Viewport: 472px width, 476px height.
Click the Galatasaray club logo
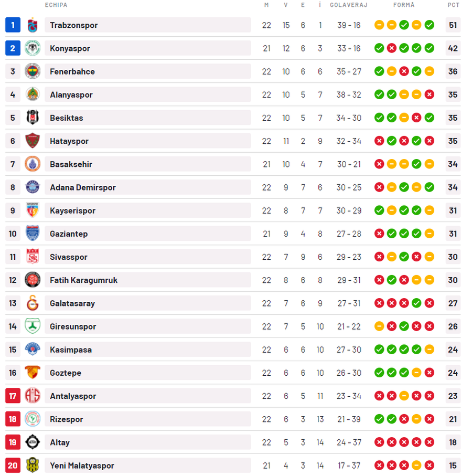coord(33,303)
